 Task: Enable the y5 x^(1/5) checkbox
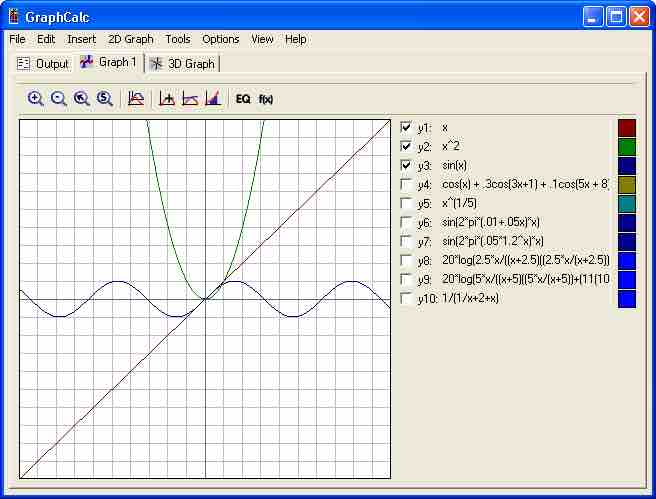click(406, 203)
